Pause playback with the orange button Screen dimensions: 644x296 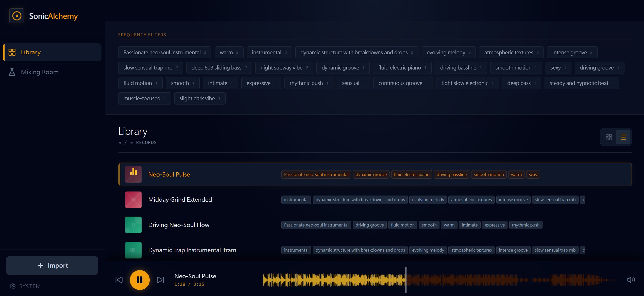click(140, 280)
